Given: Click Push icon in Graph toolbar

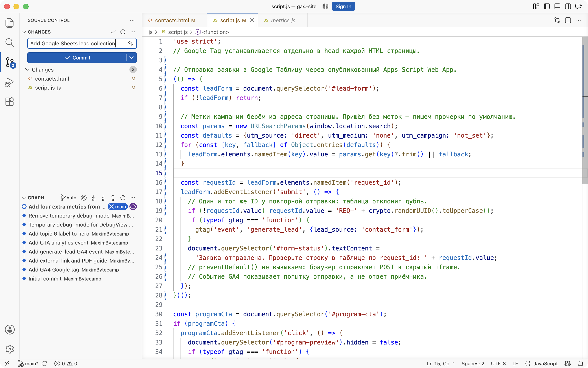Looking at the screenshot, I should click(113, 198).
